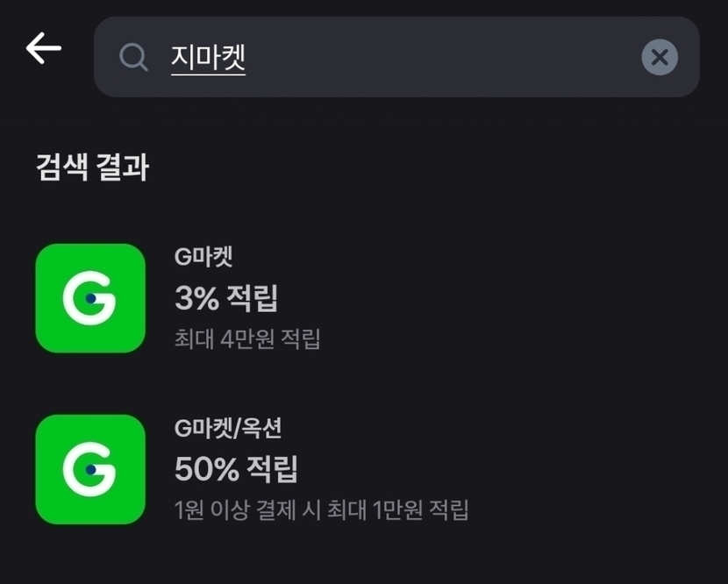Tap the back arrow
The height and width of the screenshot is (584, 728).
coord(43,48)
